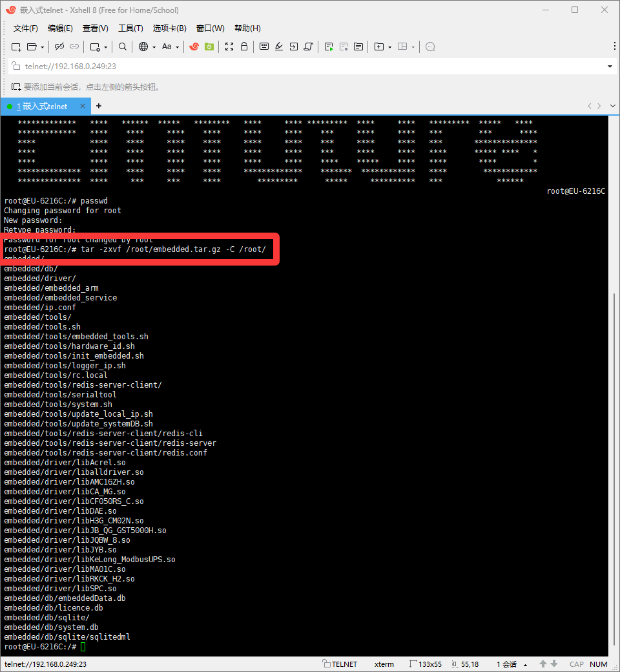Expand the globe encoding dropdown
This screenshot has height=672, width=620.
tap(154, 47)
